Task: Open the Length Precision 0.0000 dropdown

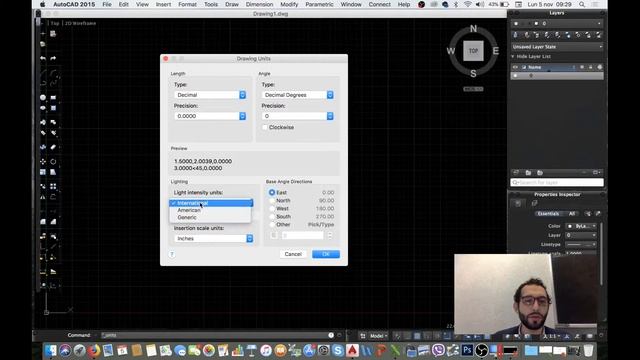Action: tap(210, 116)
